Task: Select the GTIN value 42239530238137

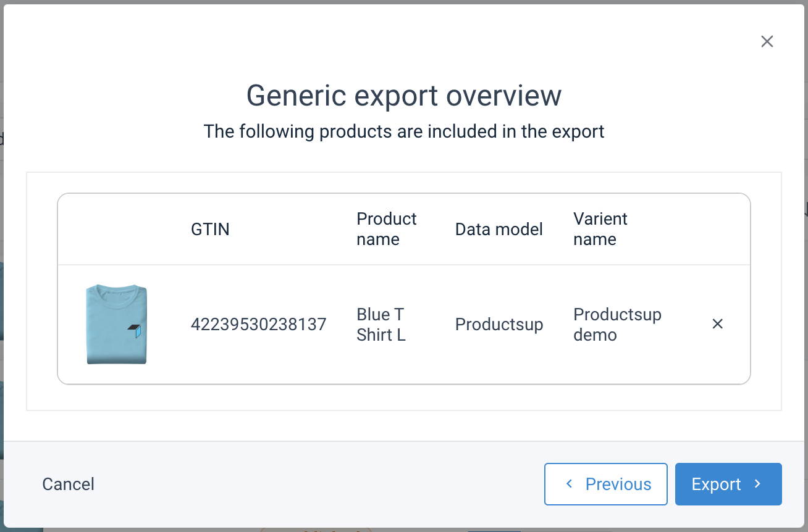Action: (x=258, y=325)
